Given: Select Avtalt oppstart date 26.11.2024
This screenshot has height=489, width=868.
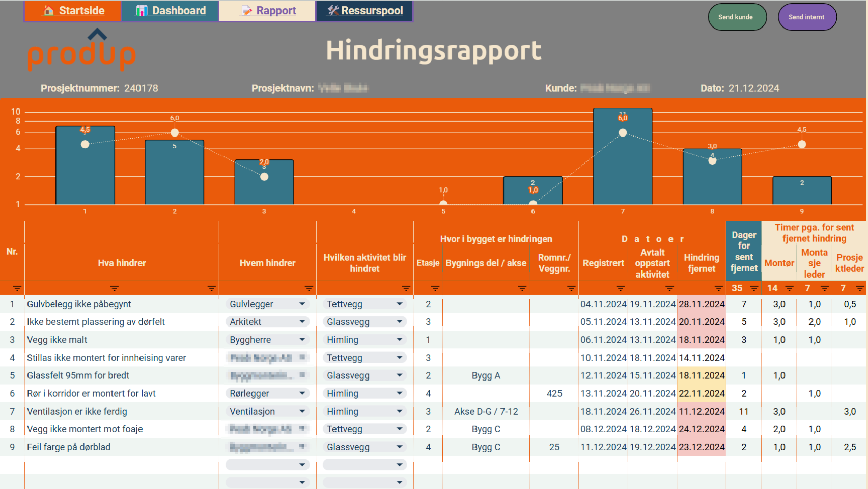Looking at the screenshot, I should pos(653,411).
